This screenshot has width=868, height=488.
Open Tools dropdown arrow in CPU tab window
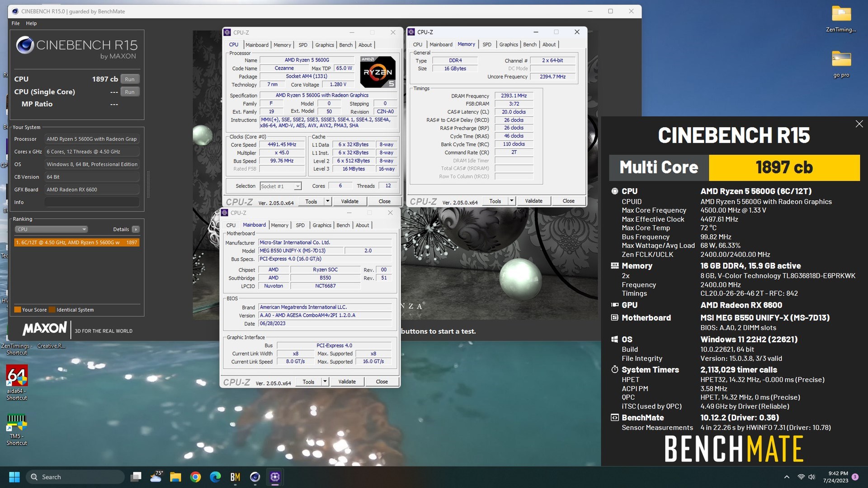coord(328,201)
